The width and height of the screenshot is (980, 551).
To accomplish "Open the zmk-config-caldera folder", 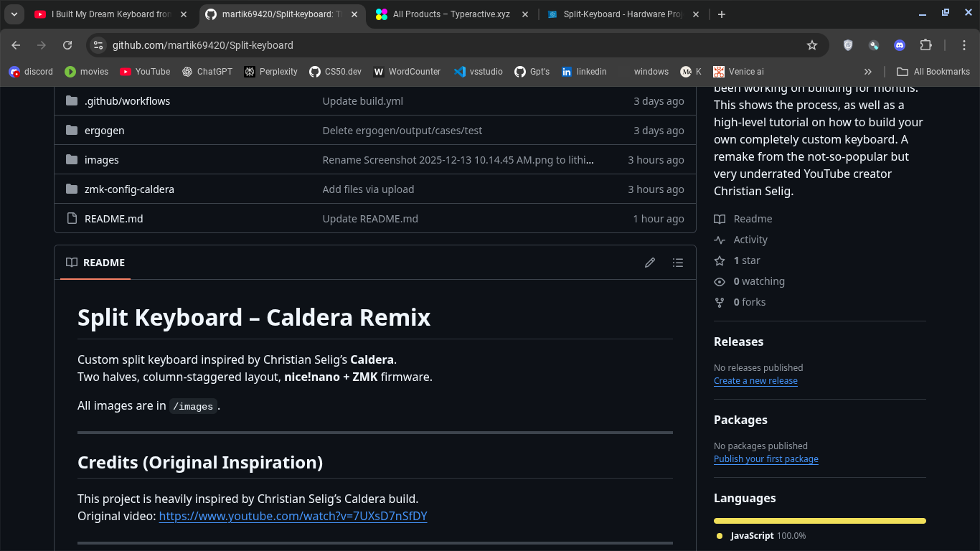I will tap(129, 189).
